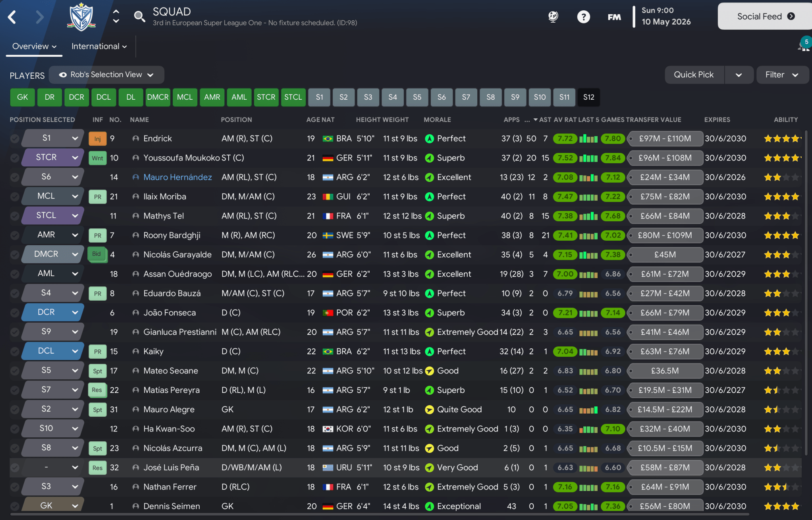Click the world/globe icon in the top bar
The width and height of the screenshot is (812, 520).
(x=553, y=17)
